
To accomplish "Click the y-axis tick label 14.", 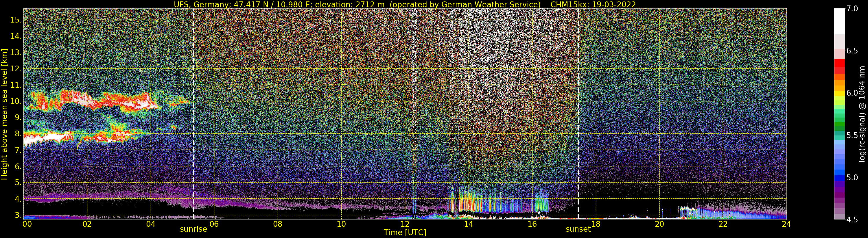I will tap(16, 36).
